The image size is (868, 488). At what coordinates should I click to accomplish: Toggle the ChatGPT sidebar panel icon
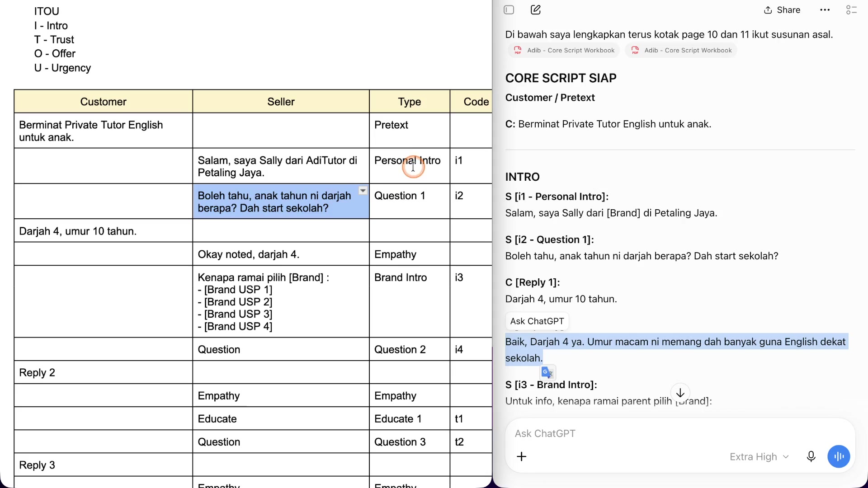(509, 10)
